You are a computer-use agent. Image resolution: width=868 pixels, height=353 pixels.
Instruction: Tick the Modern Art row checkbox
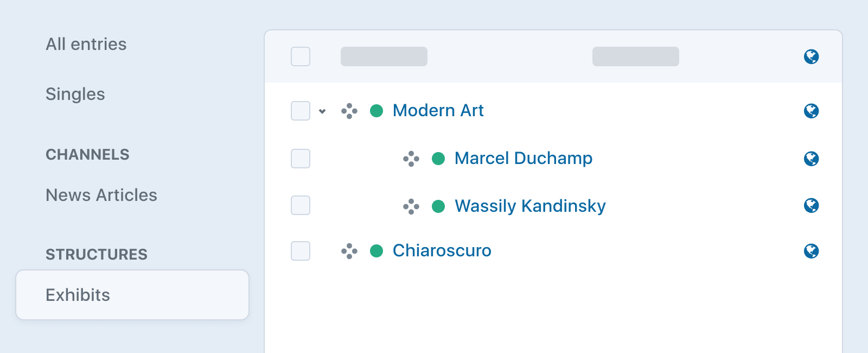301,111
